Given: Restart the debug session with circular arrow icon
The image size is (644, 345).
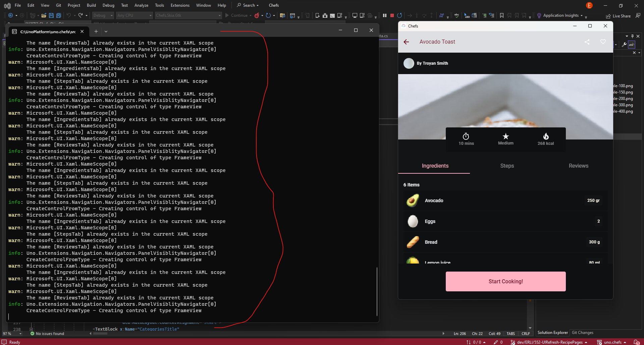Looking at the screenshot, I should (399, 15).
